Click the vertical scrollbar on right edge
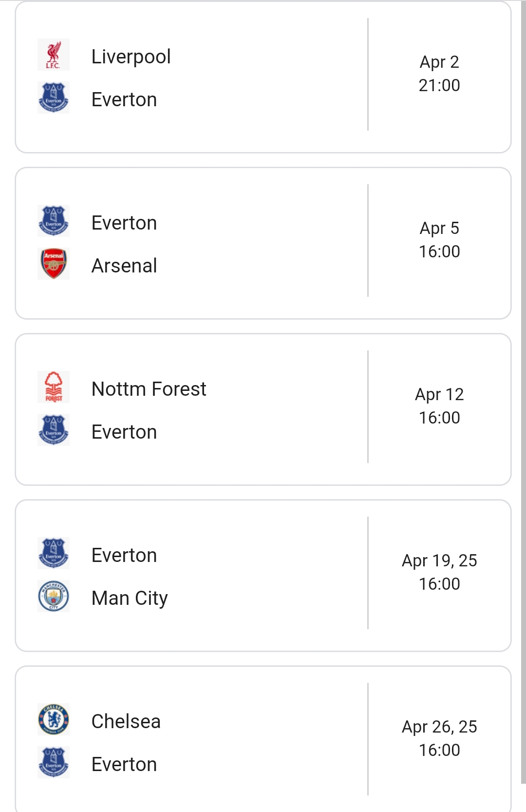526x812 pixels. (x=523, y=390)
